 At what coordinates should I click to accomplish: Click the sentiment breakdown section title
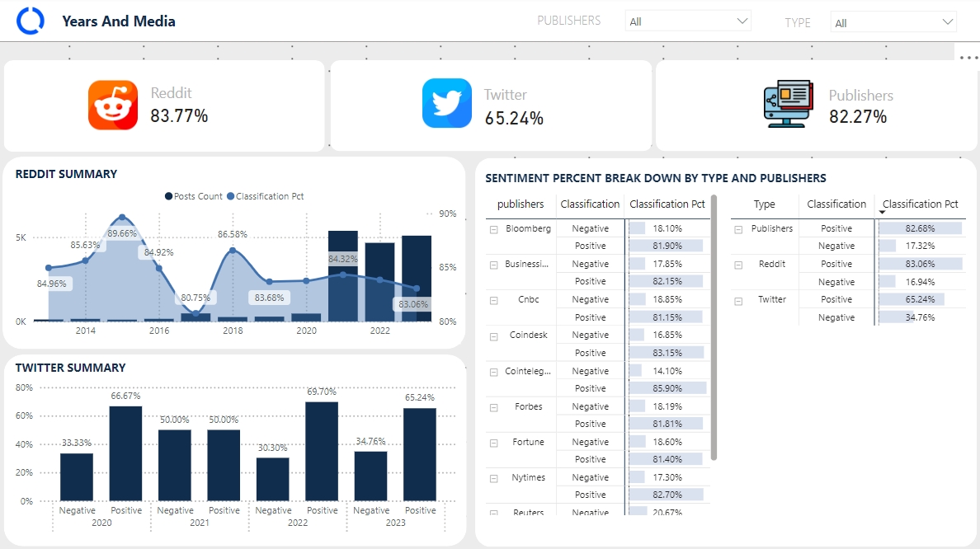656,179
